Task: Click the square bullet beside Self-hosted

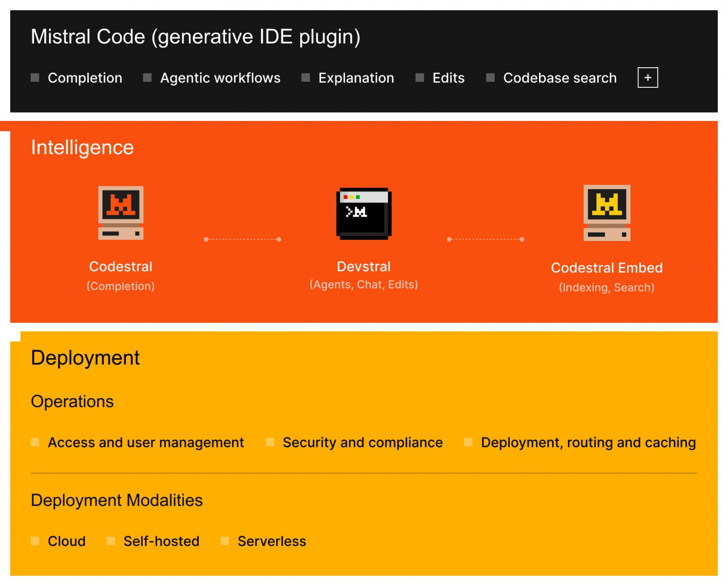Action: pyautogui.click(x=111, y=541)
